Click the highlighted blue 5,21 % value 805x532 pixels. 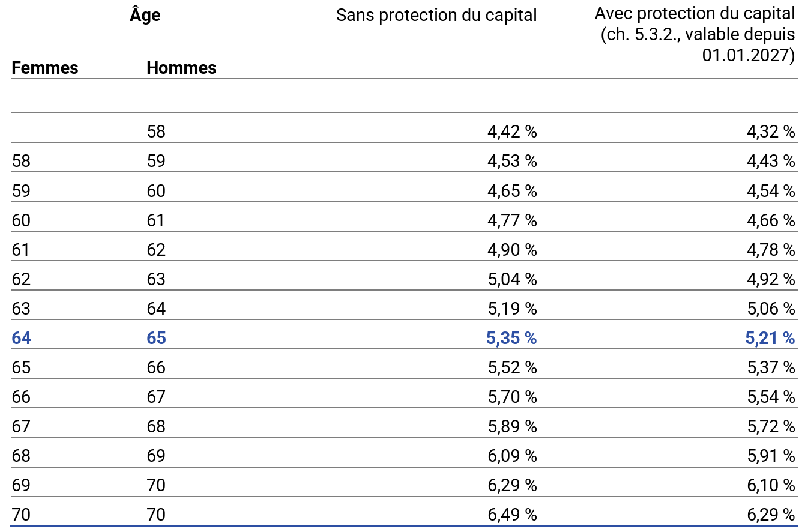point(770,338)
